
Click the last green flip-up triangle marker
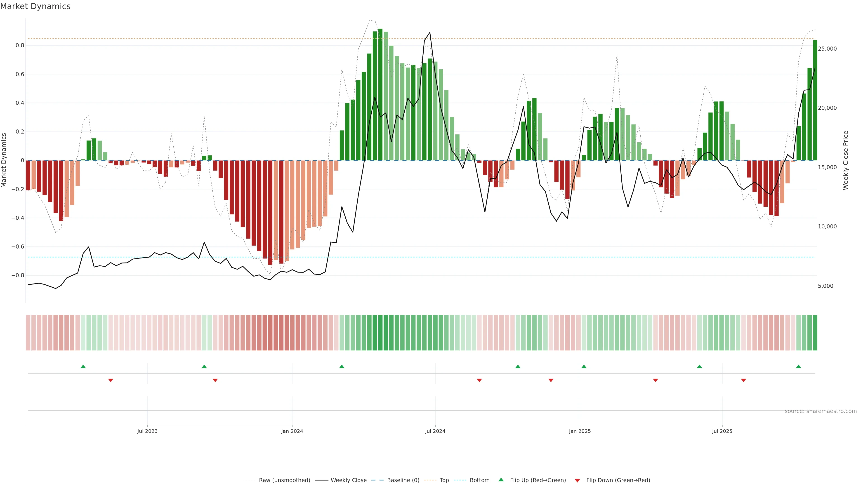pos(798,366)
